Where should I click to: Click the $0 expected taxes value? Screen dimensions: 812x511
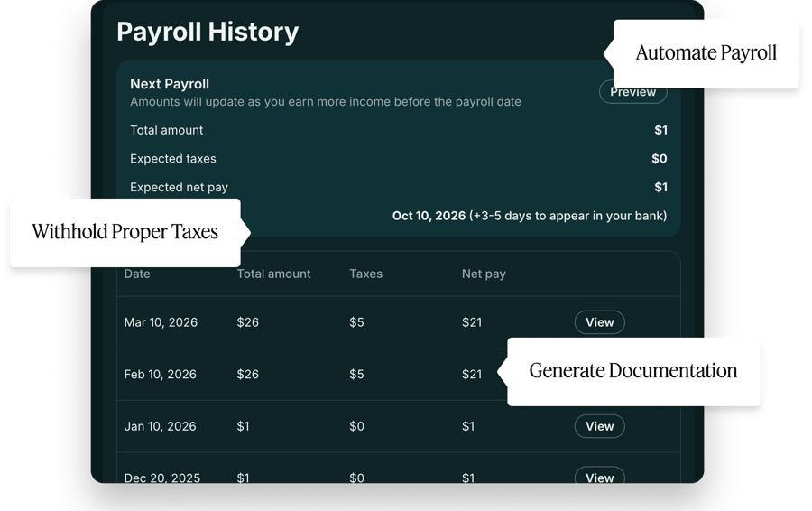point(659,159)
